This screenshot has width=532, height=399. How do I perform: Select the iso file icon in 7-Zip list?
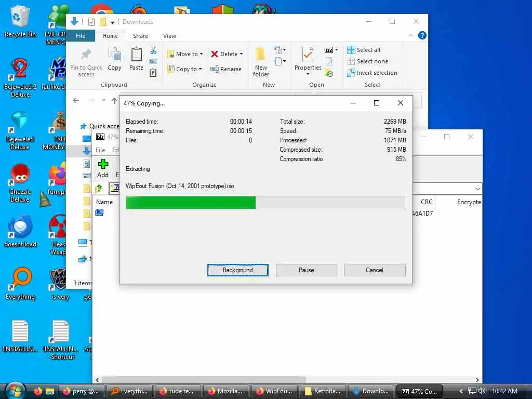coord(99,212)
